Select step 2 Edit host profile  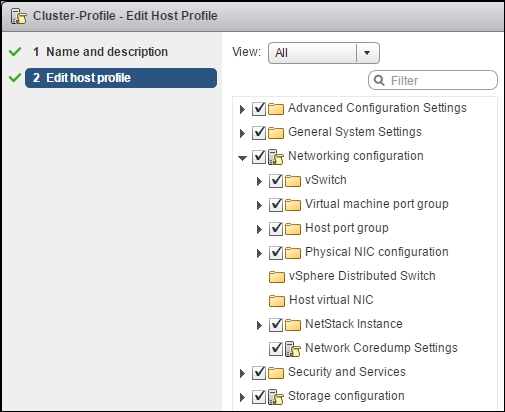pyautogui.click(x=121, y=78)
